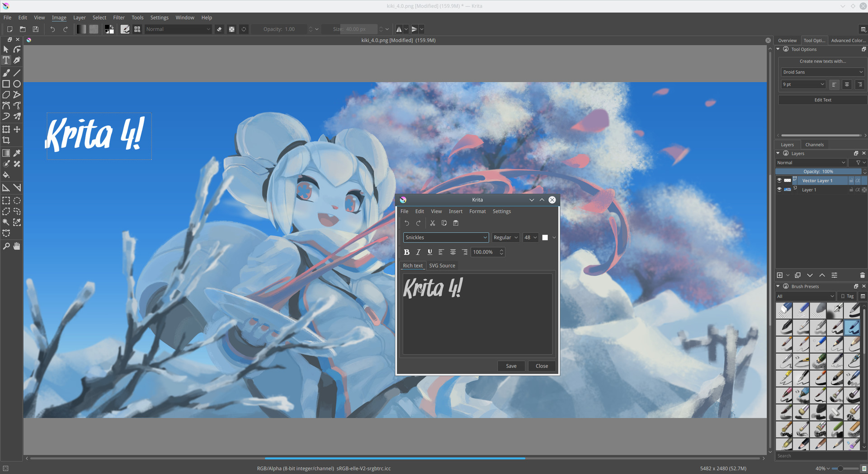Pick a color with the Color Sampler tool
868x474 pixels.
17,153
